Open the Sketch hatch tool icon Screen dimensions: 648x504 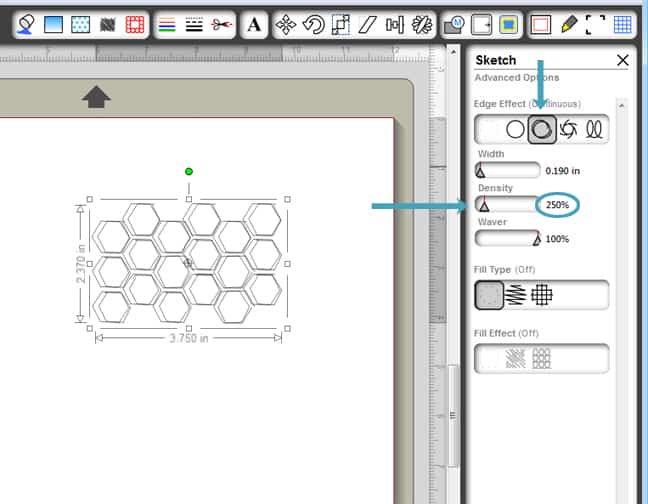108,25
